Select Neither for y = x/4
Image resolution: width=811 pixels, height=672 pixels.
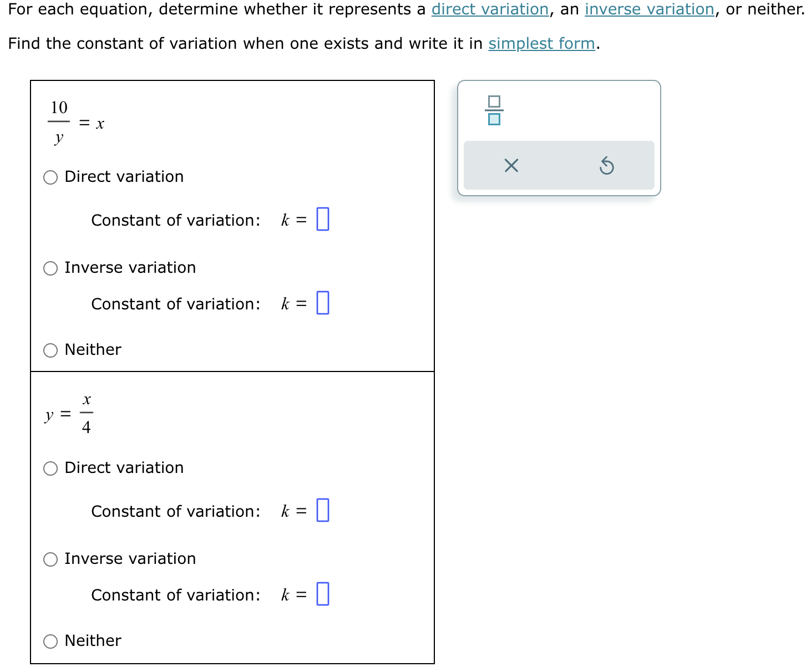click(x=50, y=642)
